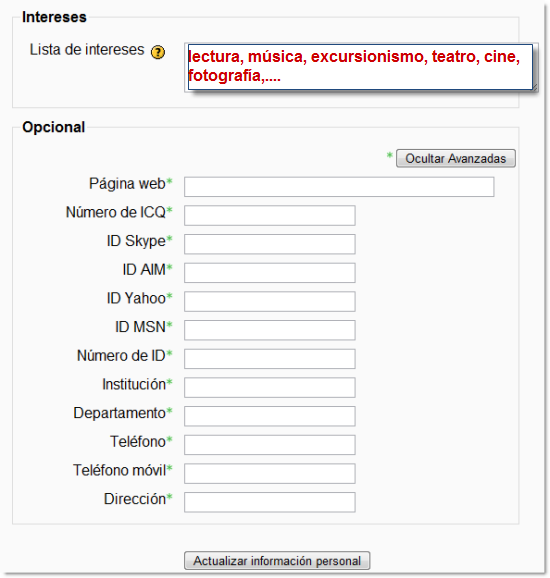Click the Página web field label
Image resolution: width=550 pixels, height=578 pixels.
127,184
